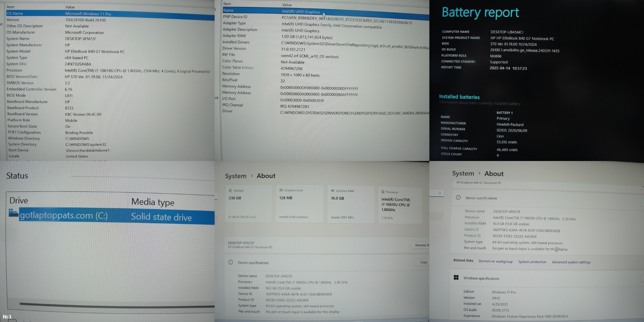Screen dimensions: 644x322
Task: Click the System breadcrumb above the Storage card
Action: tap(235, 176)
